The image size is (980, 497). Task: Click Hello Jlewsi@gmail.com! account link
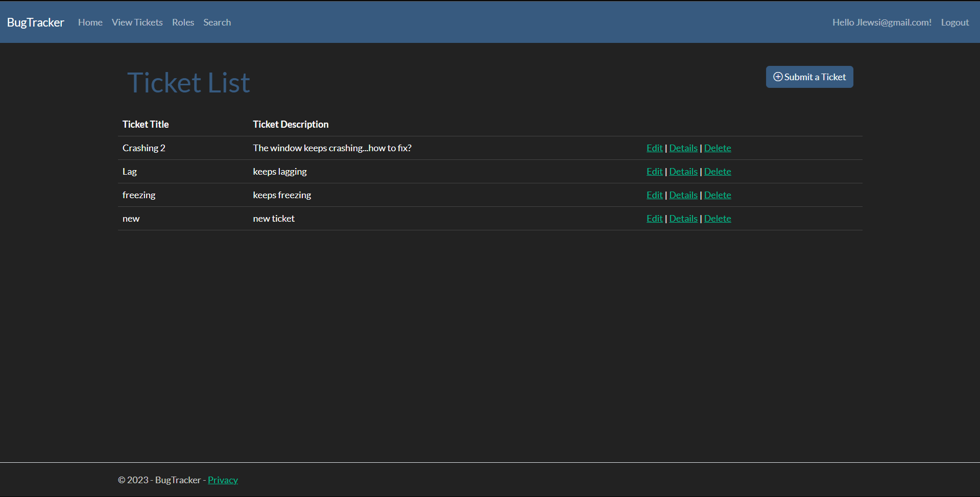[882, 22]
